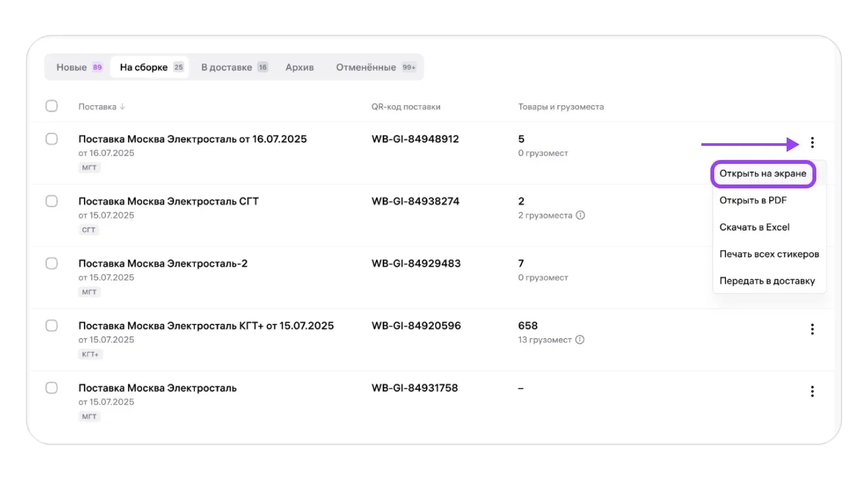The width and height of the screenshot is (868, 480).
Task: Click Скачать в Excel menu option
Action: pyautogui.click(x=754, y=227)
